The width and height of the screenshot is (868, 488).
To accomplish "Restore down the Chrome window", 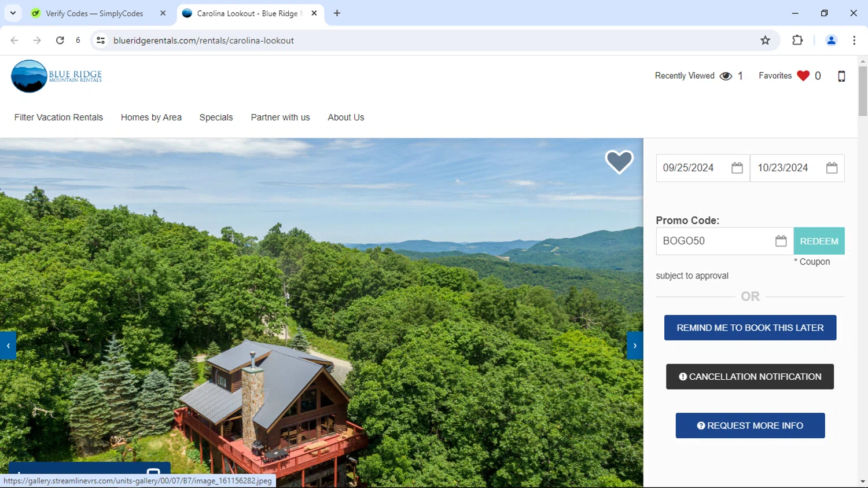I will click(824, 13).
